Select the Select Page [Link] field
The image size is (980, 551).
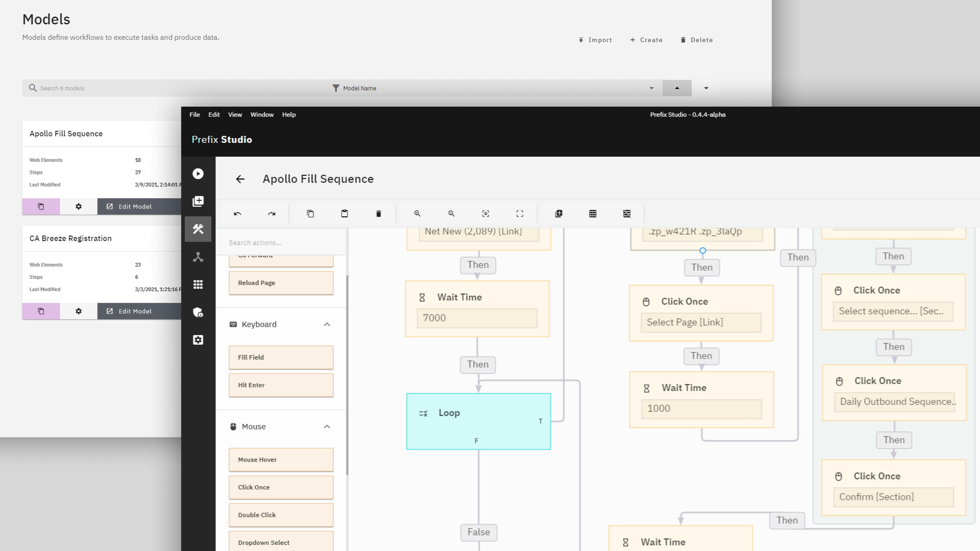[701, 322]
